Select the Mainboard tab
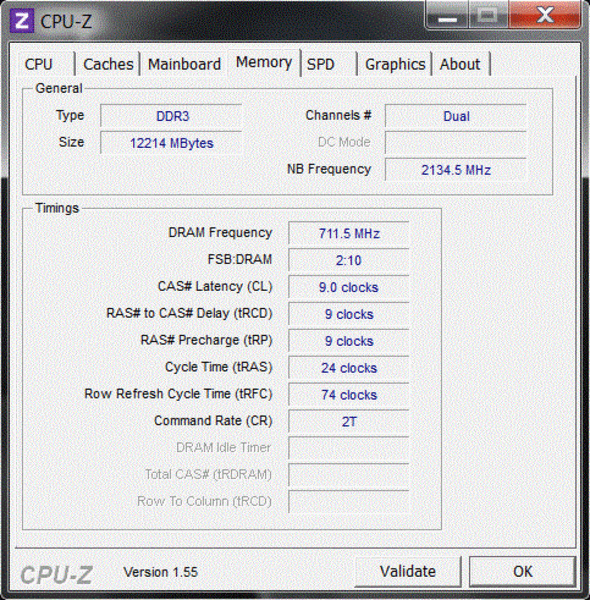This screenshot has height=600, width=590. tap(184, 64)
